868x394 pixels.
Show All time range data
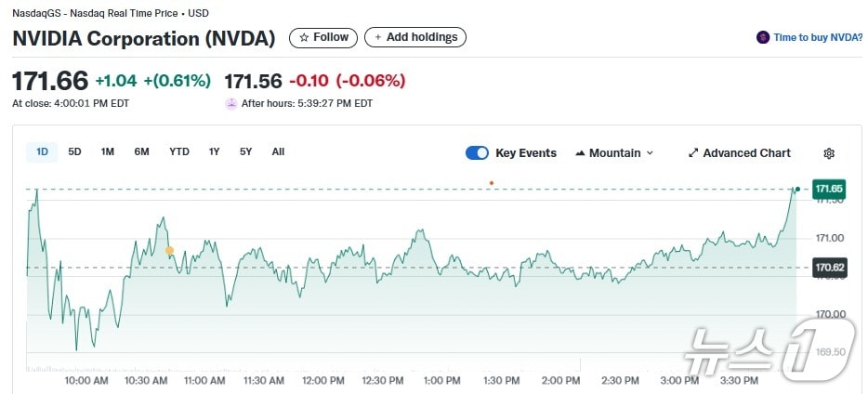278,152
